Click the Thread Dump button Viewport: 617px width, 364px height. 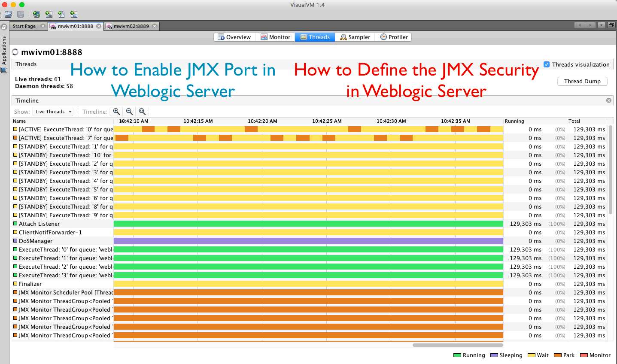[x=582, y=82]
